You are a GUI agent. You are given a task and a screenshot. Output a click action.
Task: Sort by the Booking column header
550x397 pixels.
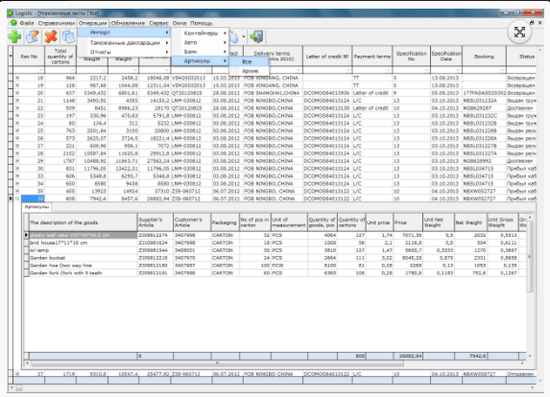tap(484, 56)
